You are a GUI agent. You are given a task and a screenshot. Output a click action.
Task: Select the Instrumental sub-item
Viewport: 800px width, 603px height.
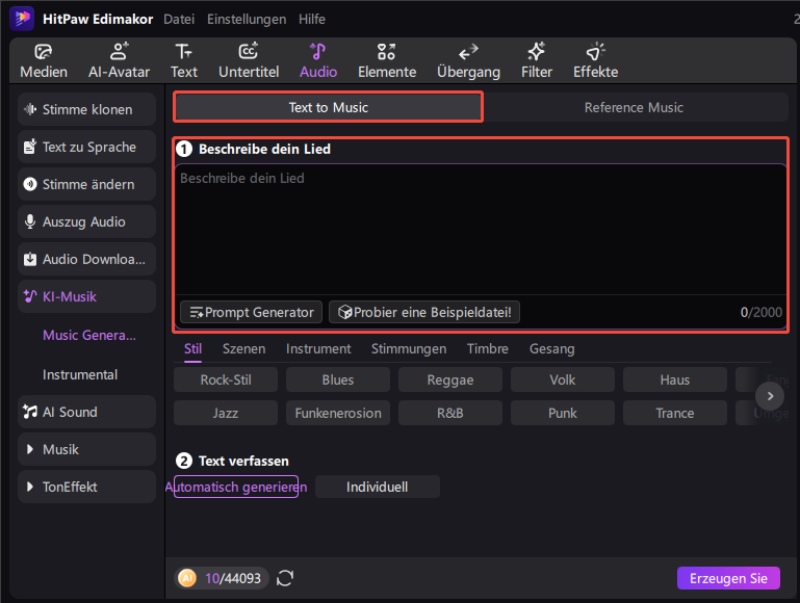pyautogui.click(x=80, y=374)
